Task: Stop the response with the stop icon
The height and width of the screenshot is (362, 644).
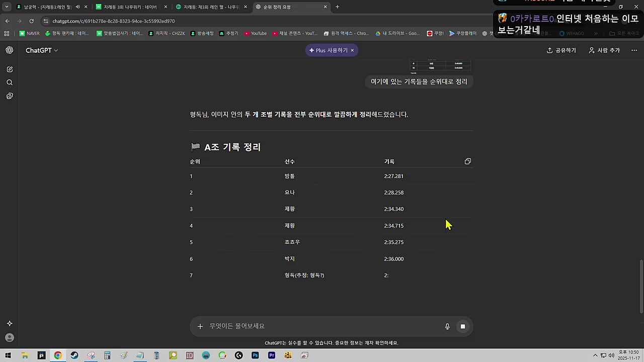Action: [x=462, y=326]
